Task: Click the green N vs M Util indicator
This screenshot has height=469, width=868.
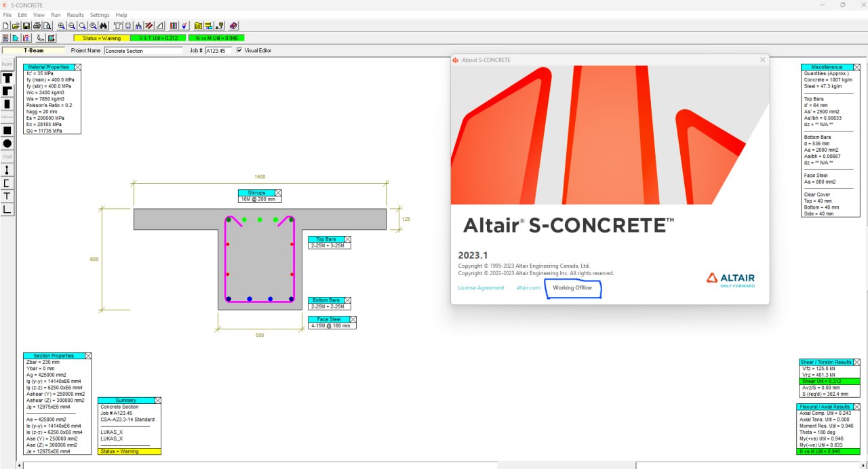Action: point(216,38)
